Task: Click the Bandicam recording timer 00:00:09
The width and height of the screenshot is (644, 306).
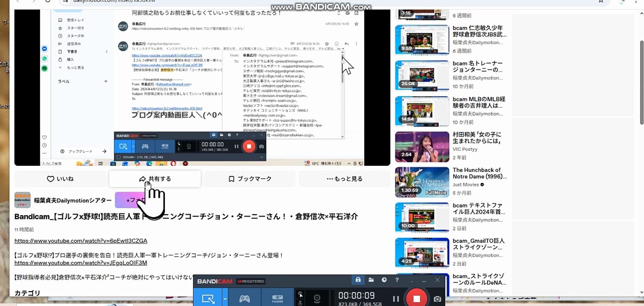Action: (x=357, y=295)
